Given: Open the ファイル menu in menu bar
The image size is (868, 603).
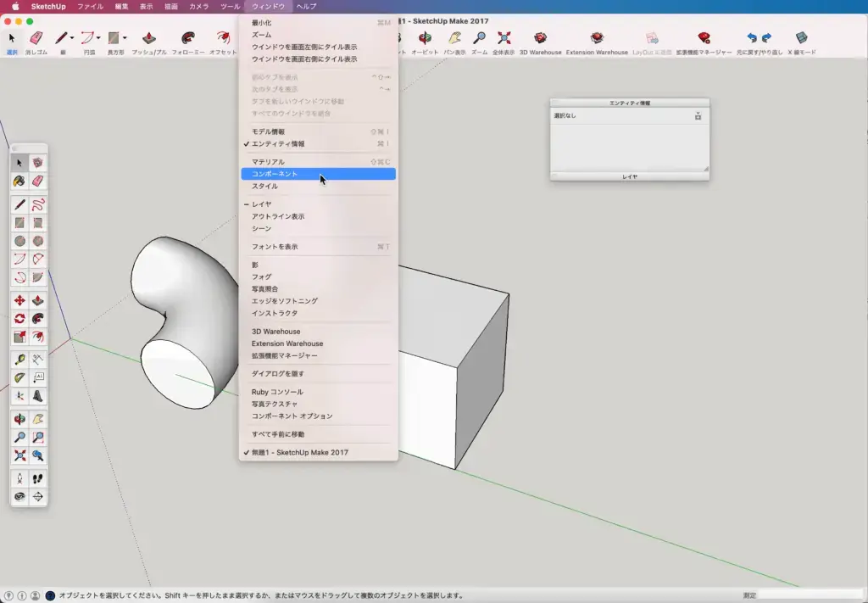Looking at the screenshot, I should [x=90, y=7].
